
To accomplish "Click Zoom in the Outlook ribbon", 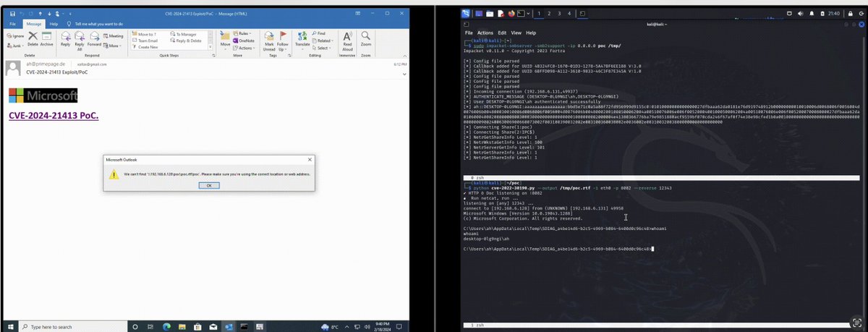I will point(366,39).
